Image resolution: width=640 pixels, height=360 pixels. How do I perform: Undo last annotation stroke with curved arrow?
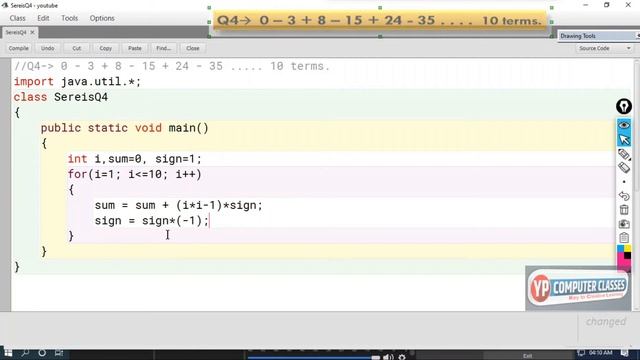coord(624,196)
